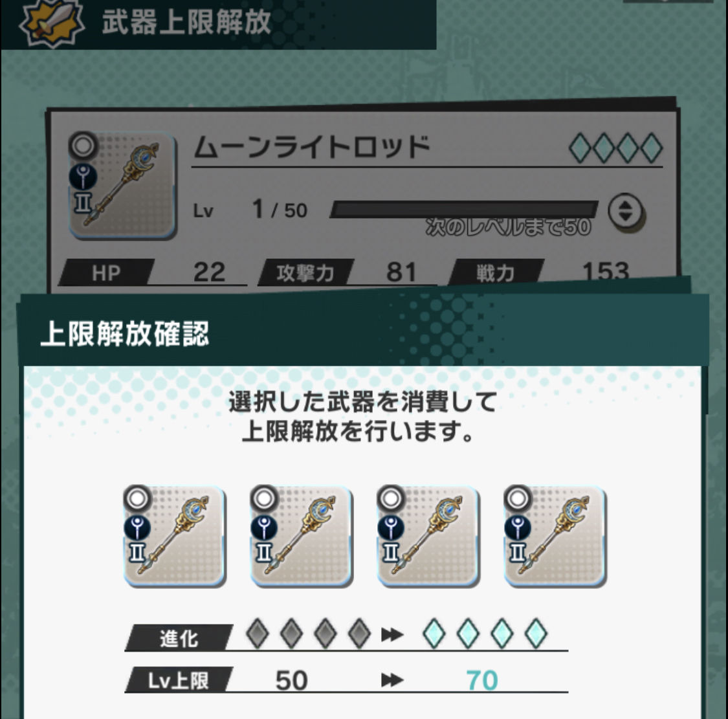Click the sword badge icon in header
The height and width of the screenshot is (719, 728).
pos(52,21)
